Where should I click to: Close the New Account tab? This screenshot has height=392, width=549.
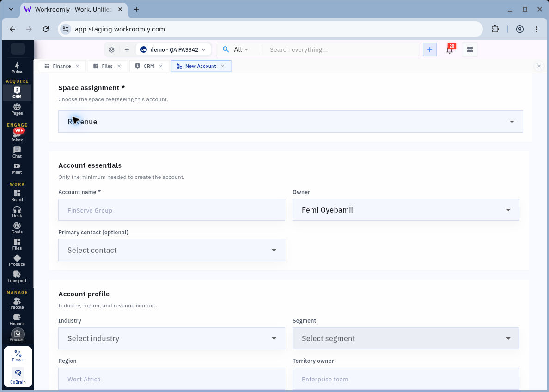222,66
